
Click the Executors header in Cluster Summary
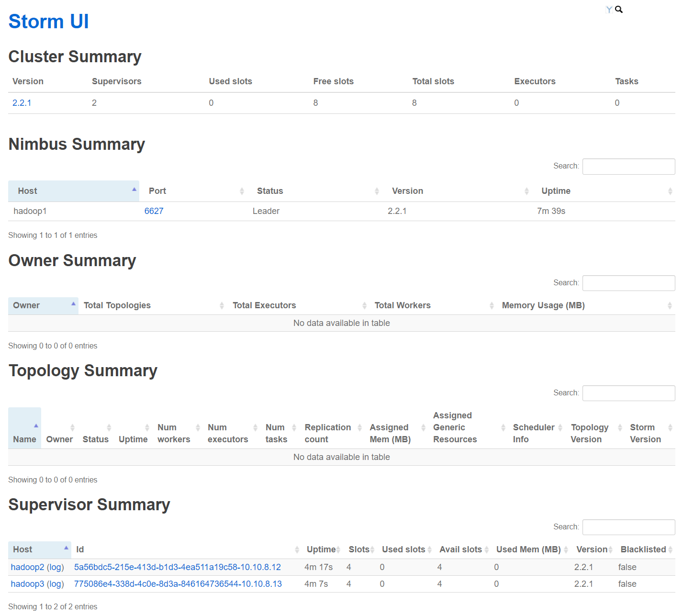click(x=535, y=81)
